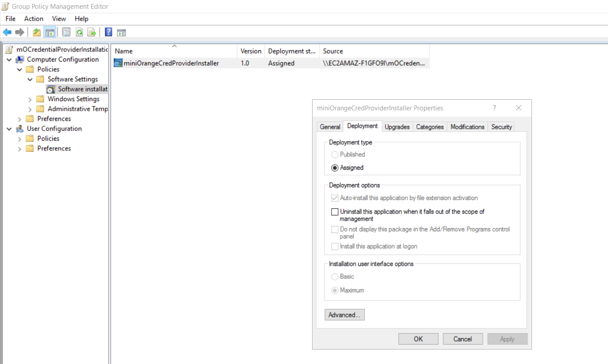
Task: Expand the Windows Settings tree node
Action: pyautogui.click(x=30, y=99)
